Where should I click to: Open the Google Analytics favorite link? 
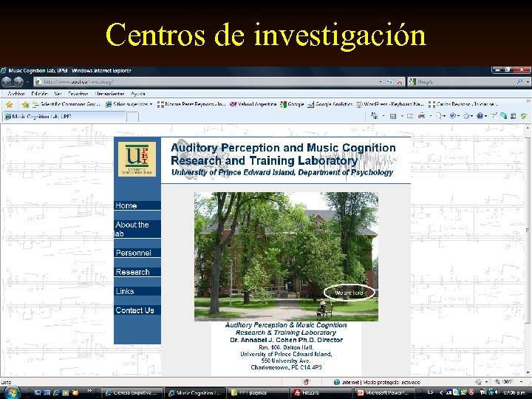330,104
